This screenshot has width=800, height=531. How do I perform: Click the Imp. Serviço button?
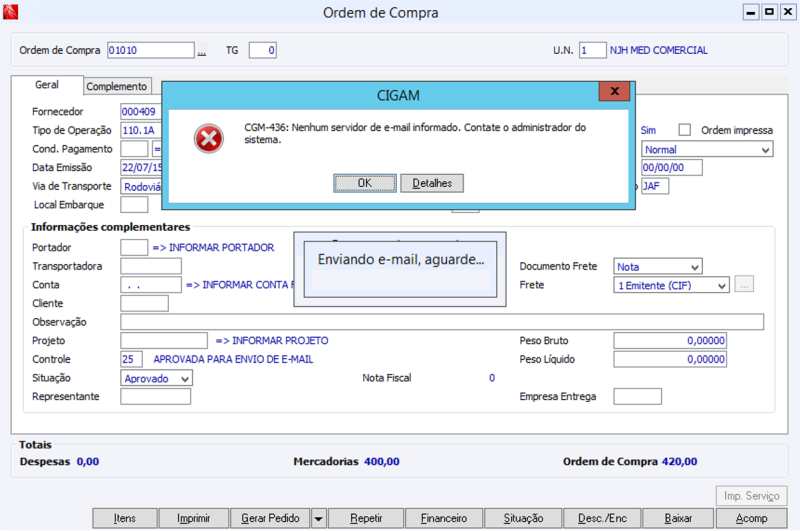click(x=751, y=496)
